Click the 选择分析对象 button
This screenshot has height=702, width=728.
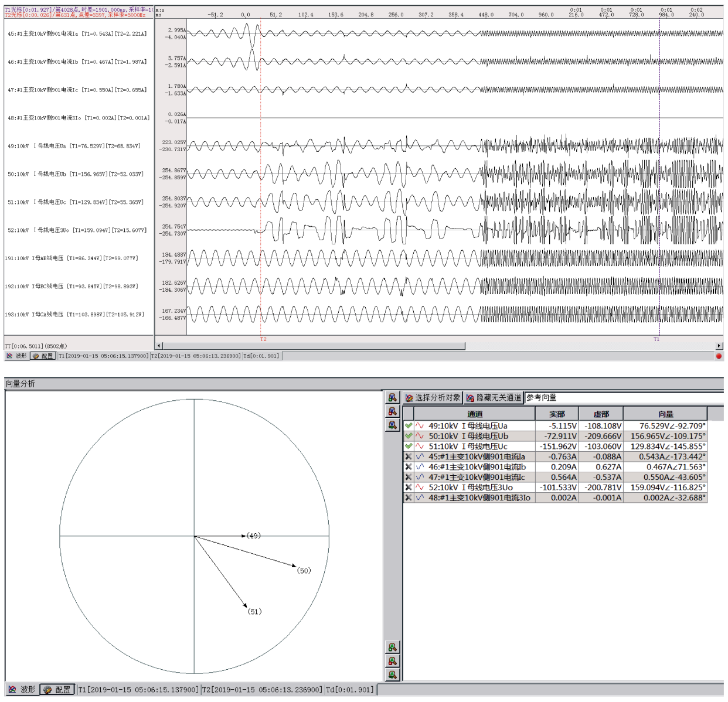pyautogui.click(x=433, y=398)
